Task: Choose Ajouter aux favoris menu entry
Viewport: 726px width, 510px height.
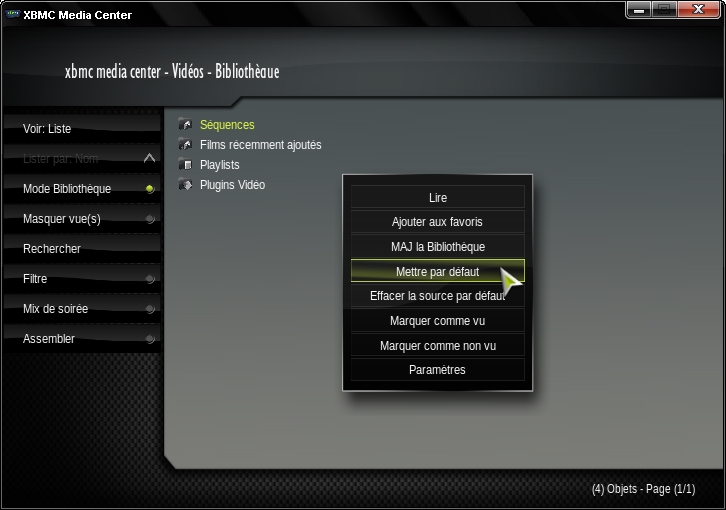Action: (x=437, y=222)
